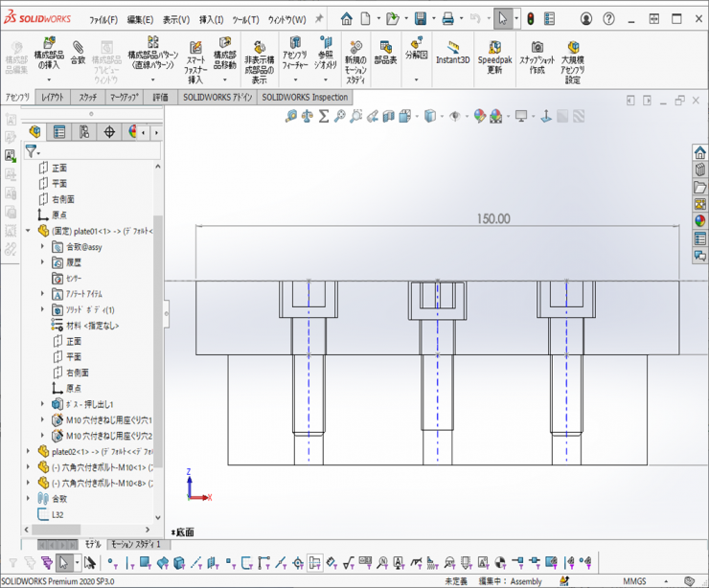Click the 合致 (Mate) tool in the ribbon
709x588 pixels.
coord(78,53)
